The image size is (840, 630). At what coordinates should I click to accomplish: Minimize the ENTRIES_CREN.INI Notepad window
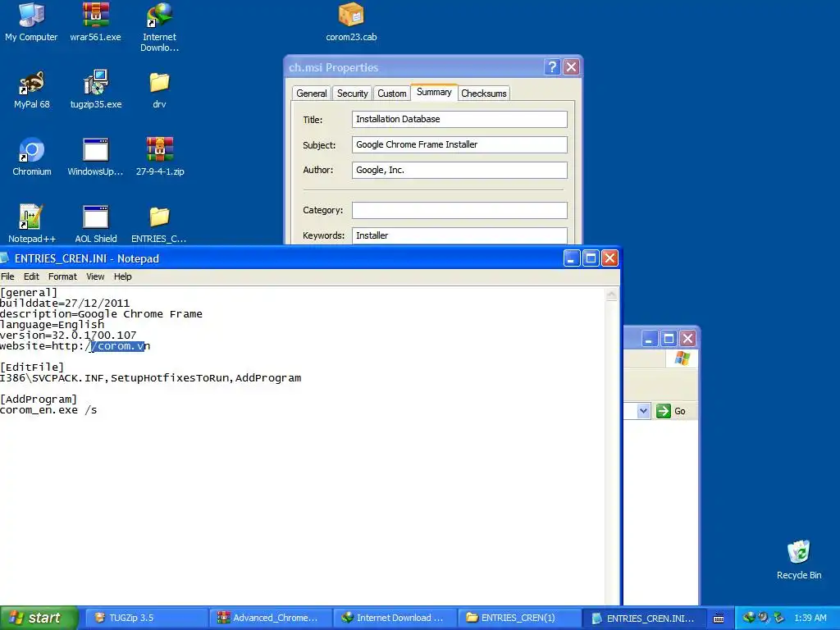572,258
